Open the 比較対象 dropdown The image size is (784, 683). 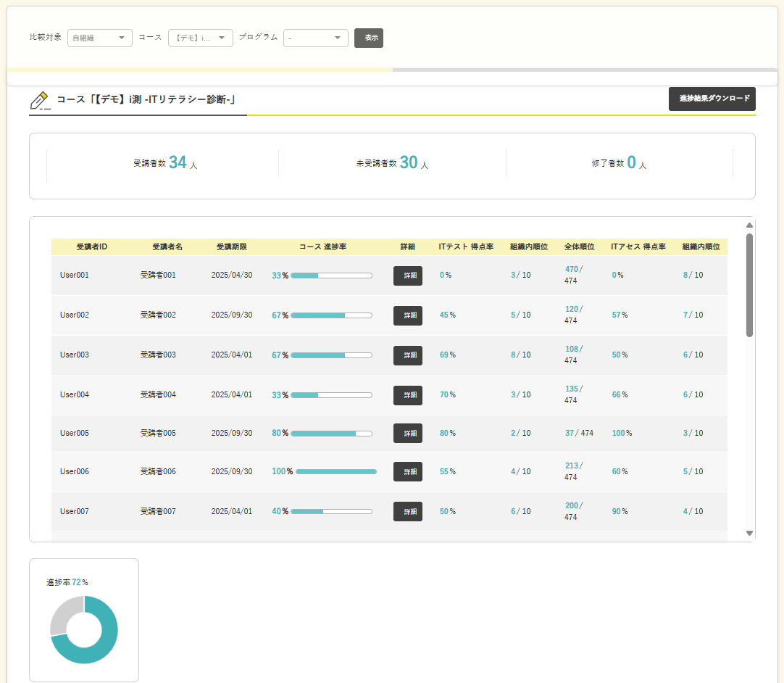point(100,38)
